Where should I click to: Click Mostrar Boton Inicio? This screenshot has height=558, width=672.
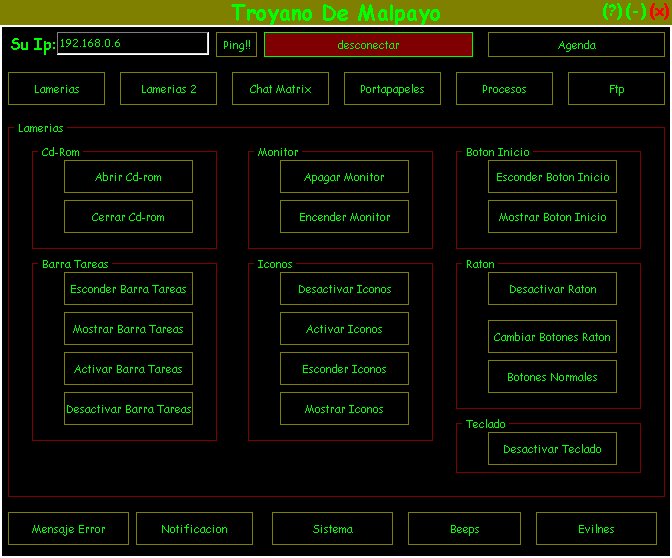(x=552, y=217)
